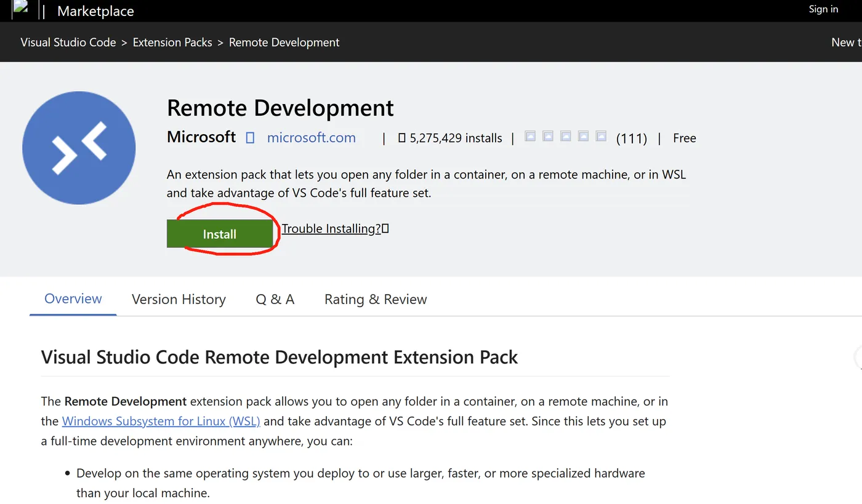
Task: Click the fifth rating star
Action: [602, 136]
